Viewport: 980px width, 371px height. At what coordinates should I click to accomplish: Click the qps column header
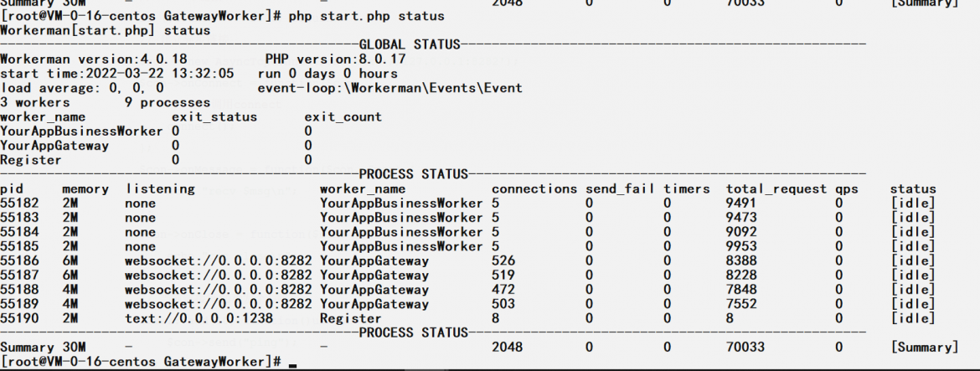[847, 188]
